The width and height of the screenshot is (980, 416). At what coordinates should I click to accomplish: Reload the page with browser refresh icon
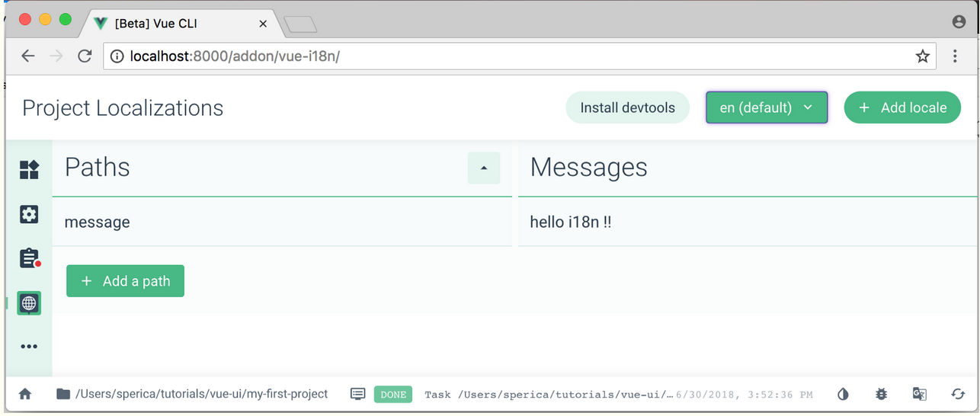coord(85,56)
